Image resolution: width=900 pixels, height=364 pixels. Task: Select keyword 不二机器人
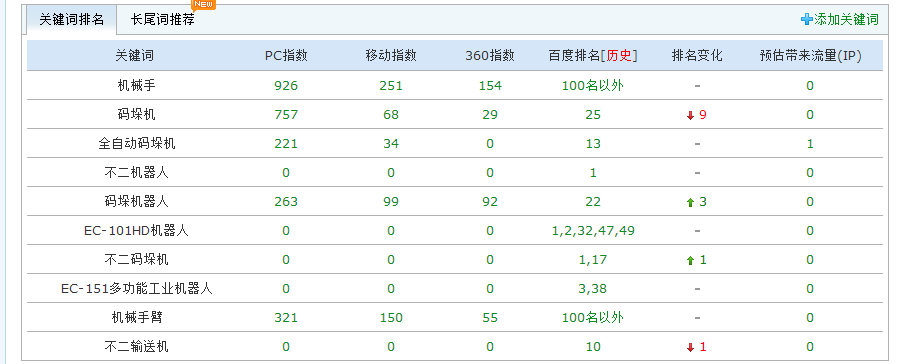[137, 173]
